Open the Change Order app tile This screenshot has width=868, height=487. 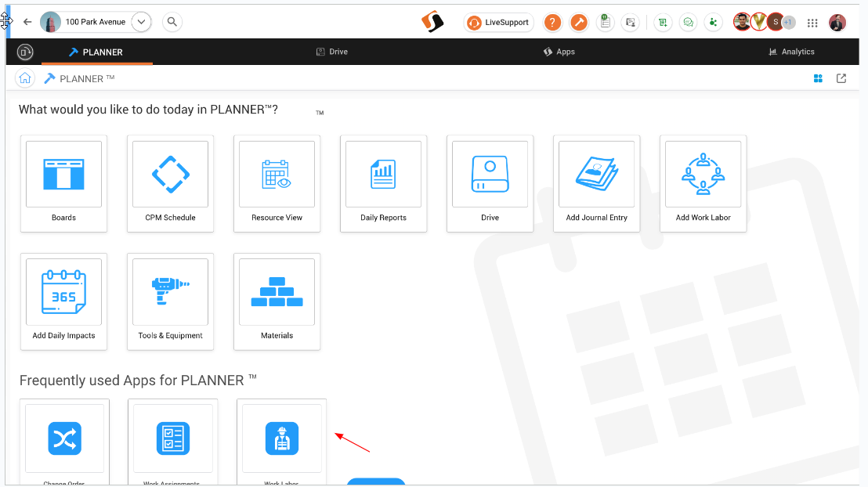(x=64, y=442)
